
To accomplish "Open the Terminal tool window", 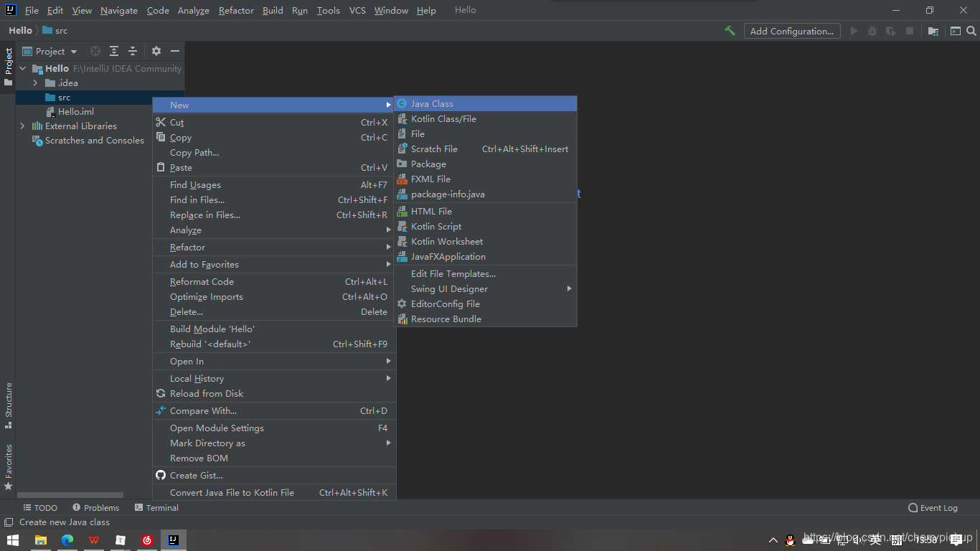I will pyautogui.click(x=156, y=507).
